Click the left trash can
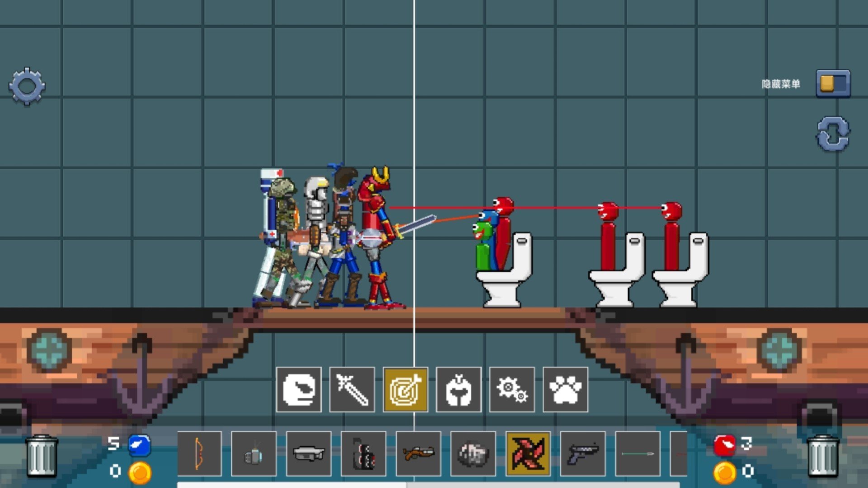 pos(42,455)
